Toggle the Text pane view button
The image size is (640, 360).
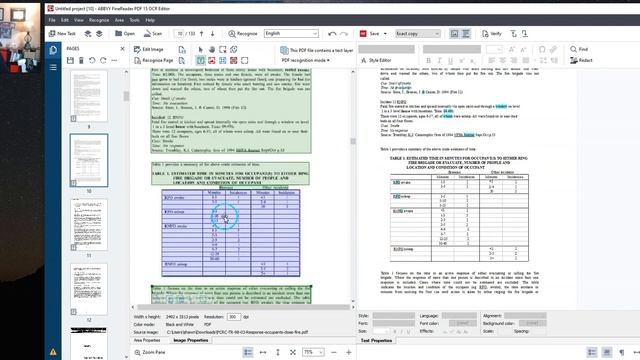(x=466, y=33)
